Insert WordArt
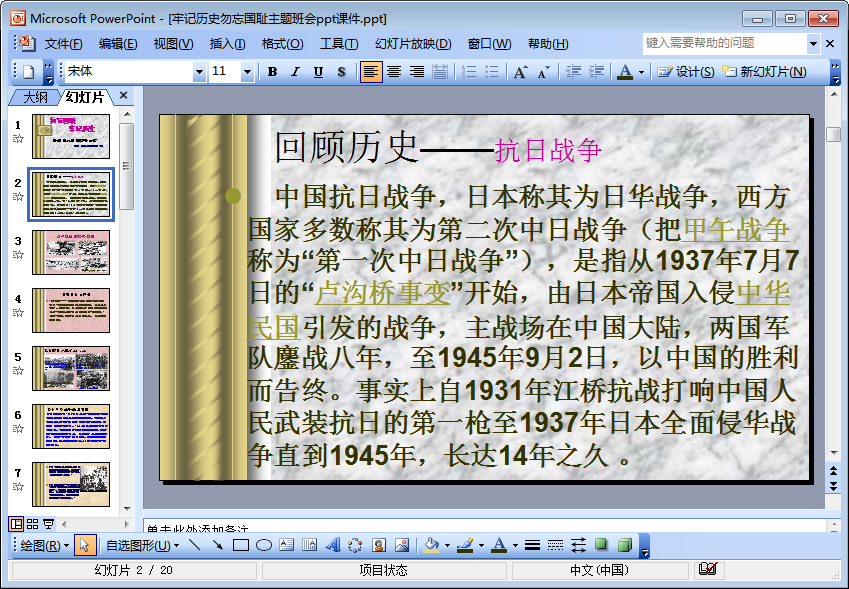 click(333, 545)
